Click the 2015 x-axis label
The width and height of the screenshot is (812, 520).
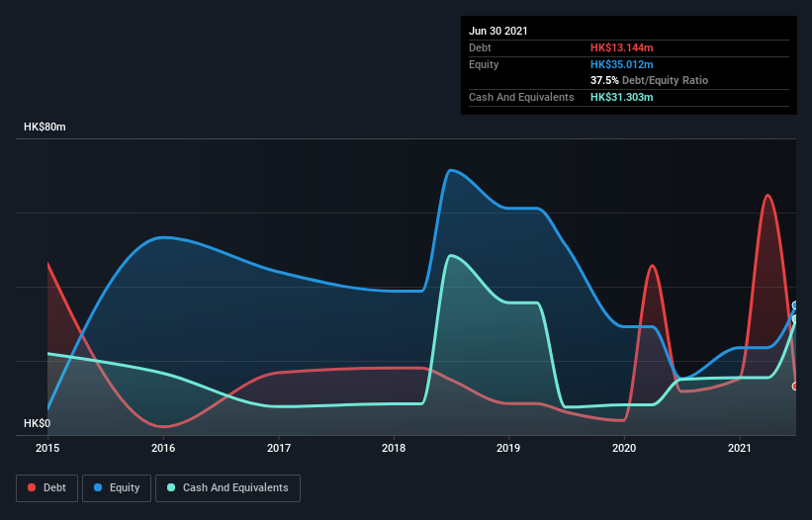pyautogui.click(x=47, y=448)
